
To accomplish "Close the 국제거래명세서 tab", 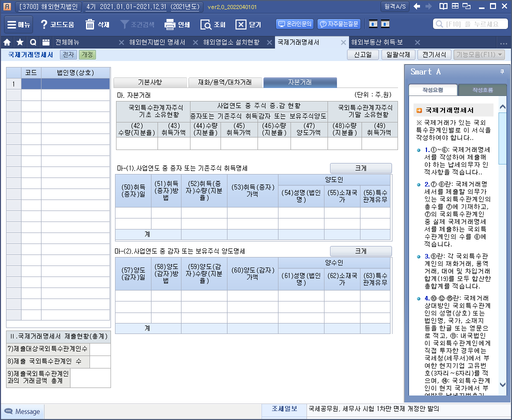I will [343, 42].
